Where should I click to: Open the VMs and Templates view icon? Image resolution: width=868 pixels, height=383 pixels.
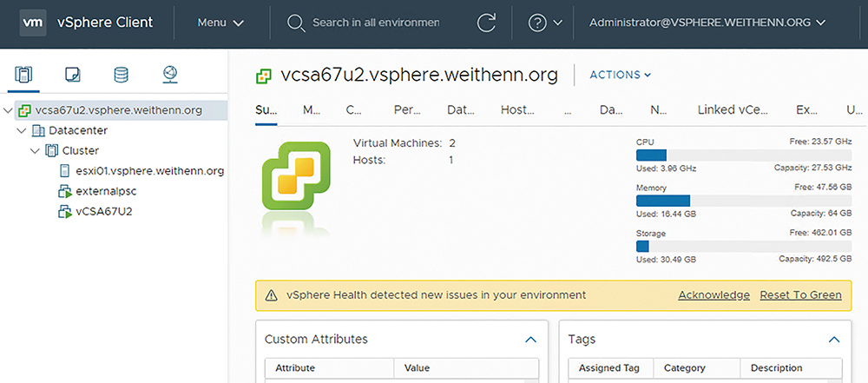tap(73, 75)
